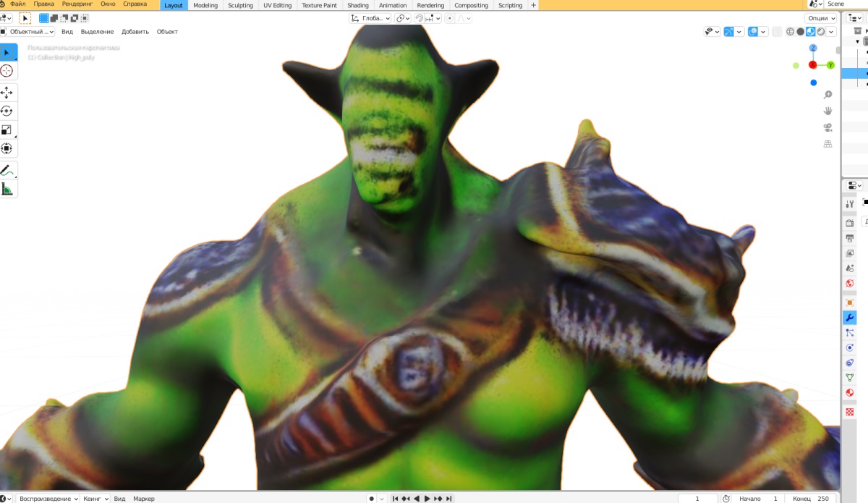Switch perspective/orthographic grid icon
Screen dimensions: 868x503
(827, 144)
